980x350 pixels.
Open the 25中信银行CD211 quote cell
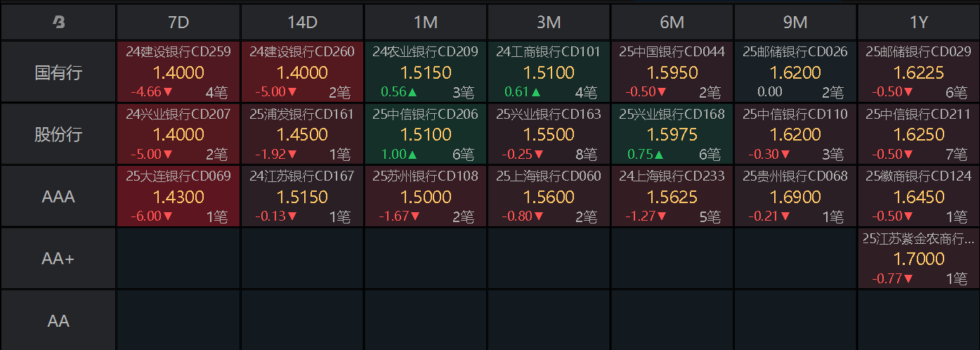pos(918,134)
